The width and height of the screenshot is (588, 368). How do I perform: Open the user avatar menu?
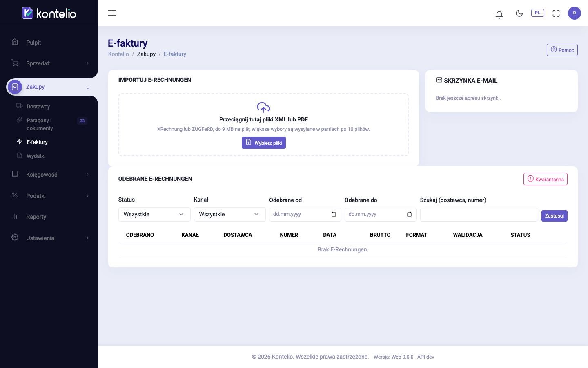click(x=574, y=13)
